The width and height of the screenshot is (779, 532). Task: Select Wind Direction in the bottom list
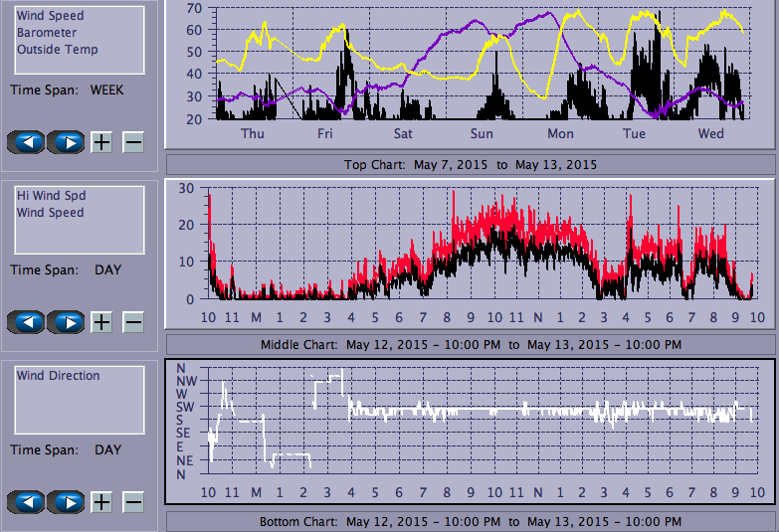[x=58, y=376]
